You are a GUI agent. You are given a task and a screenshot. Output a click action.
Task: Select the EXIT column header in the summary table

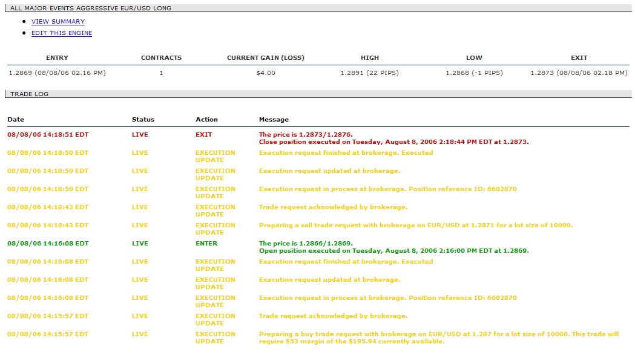click(579, 58)
